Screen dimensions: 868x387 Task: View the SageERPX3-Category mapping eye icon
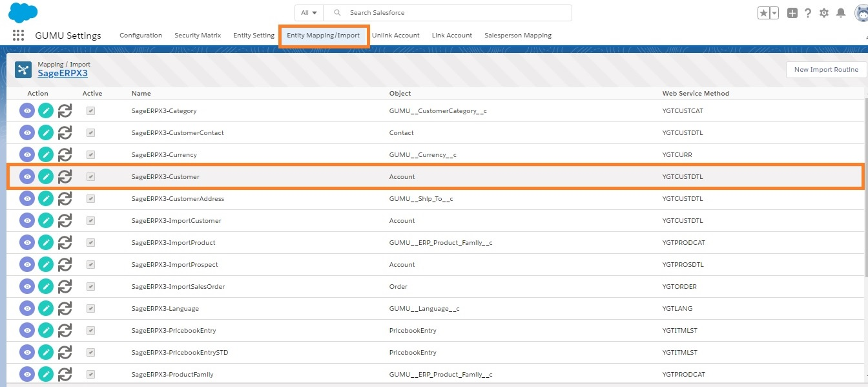click(27, 111)
